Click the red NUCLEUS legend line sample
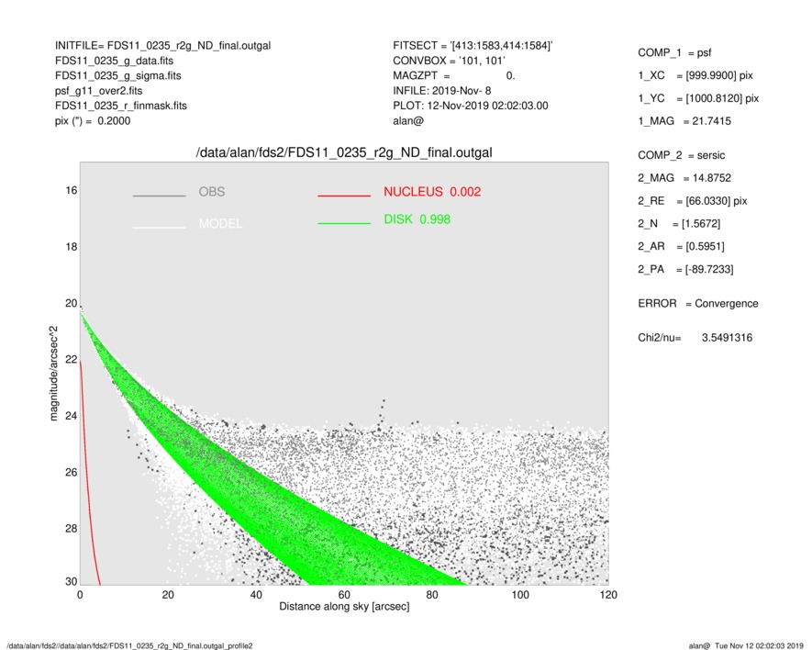812x650 pixels. (x=344, y=196)
